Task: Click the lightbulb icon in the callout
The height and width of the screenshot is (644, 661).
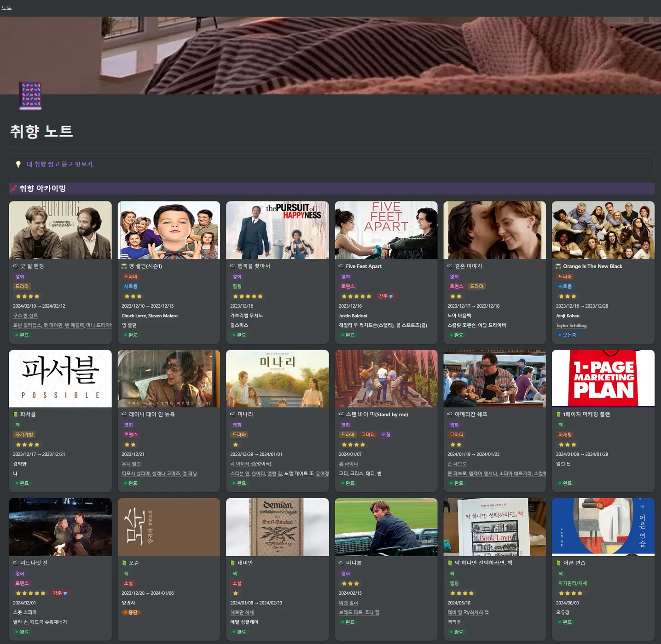Action: point(18,164)
